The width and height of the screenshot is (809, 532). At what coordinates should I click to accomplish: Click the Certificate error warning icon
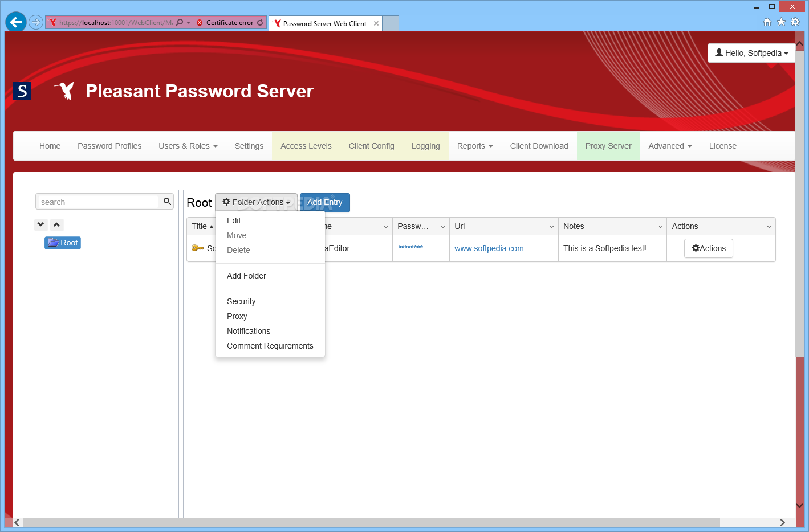tap(200, 23)
